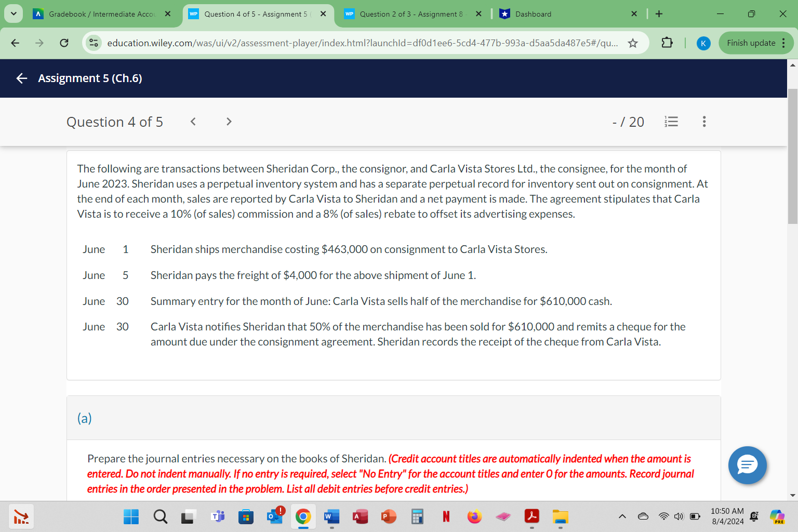Open the Copilot PRE icon in system tray

(777, 516)
